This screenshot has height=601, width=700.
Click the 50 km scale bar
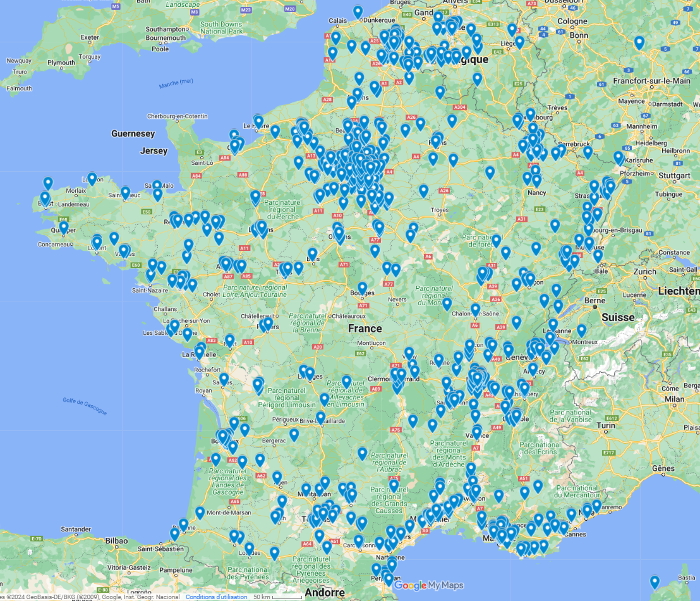pos(278,597)
